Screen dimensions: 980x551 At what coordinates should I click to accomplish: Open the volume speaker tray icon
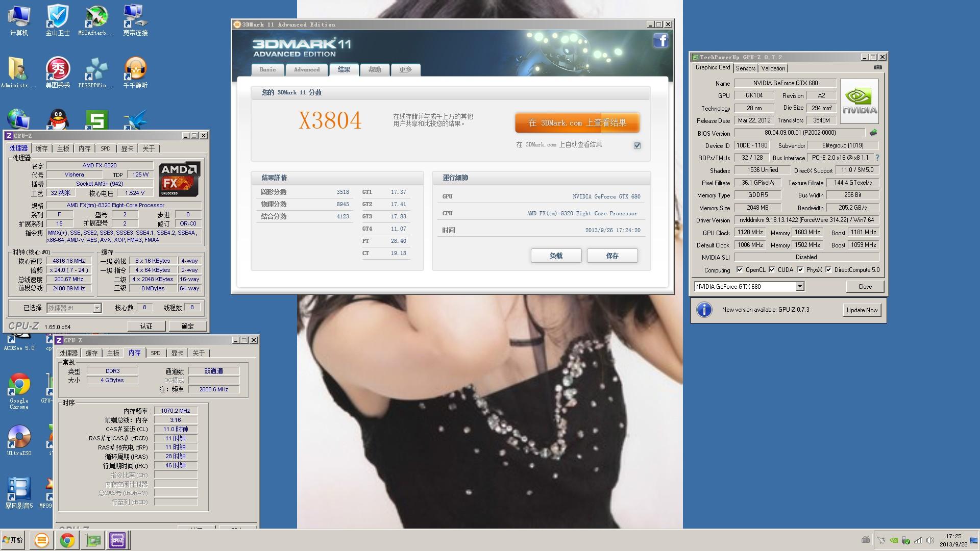point(930,540)
